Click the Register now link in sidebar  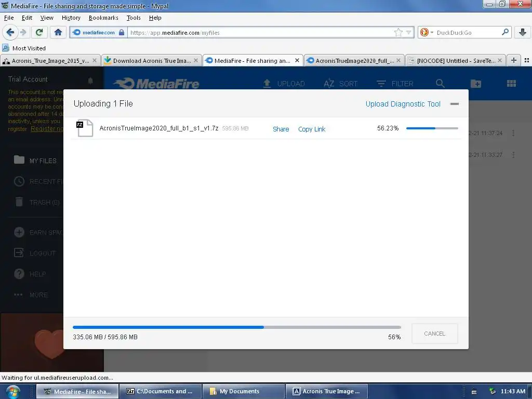[x=47, y=129]
